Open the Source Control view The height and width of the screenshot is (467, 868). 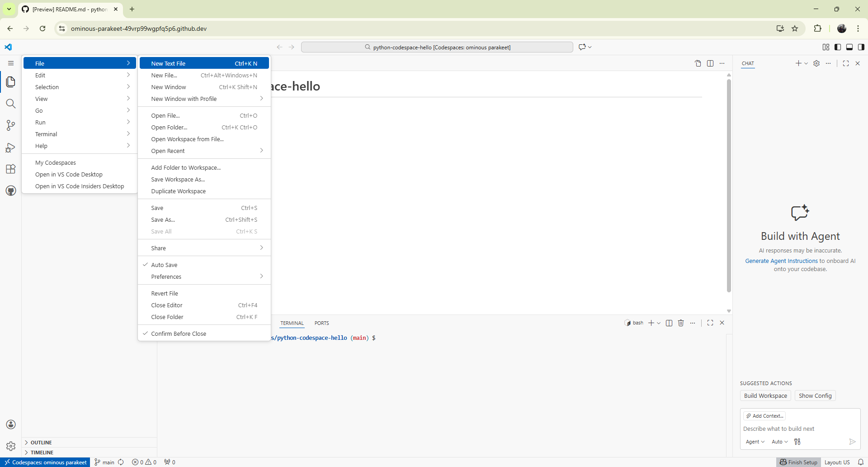[11, 125]
